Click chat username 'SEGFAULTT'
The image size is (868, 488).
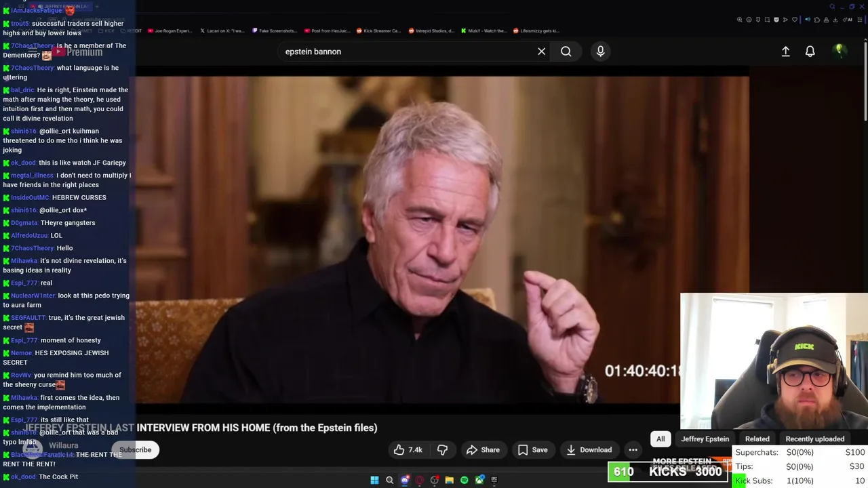point(28,317)
